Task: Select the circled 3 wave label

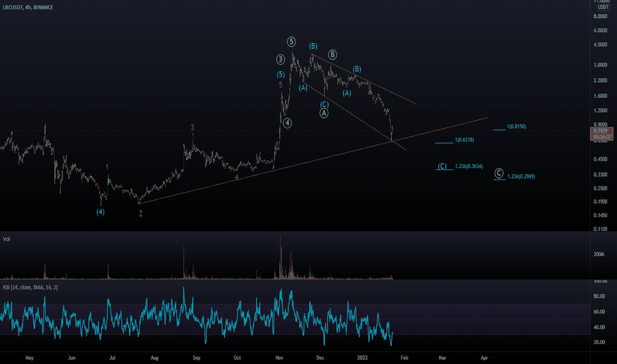Action: (x=280, y=60)
